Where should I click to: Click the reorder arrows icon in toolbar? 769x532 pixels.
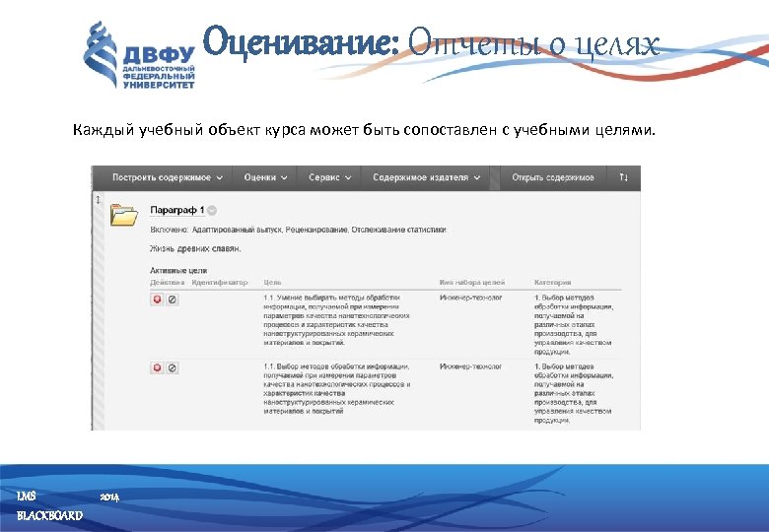tap(623, 177)
